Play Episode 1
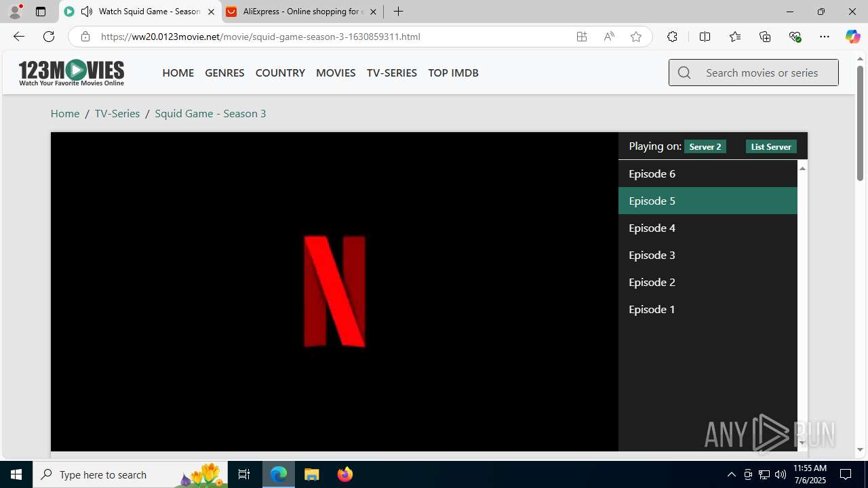 click(707, 309)
